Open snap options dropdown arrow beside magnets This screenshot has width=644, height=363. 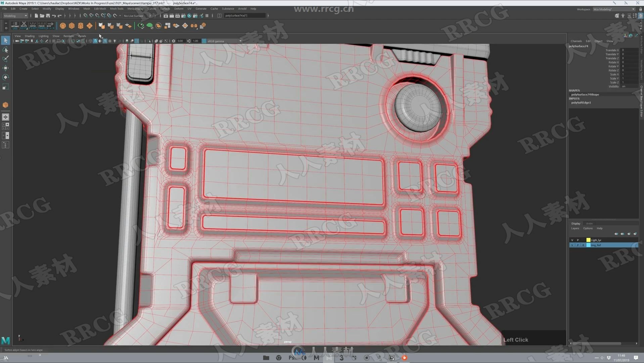click(120, 15)
